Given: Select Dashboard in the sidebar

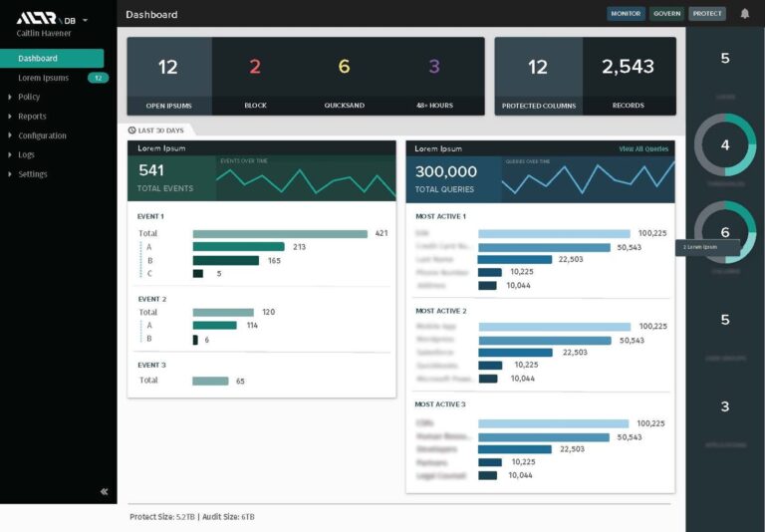Looking at the screenshot, I should pos(52,58).
